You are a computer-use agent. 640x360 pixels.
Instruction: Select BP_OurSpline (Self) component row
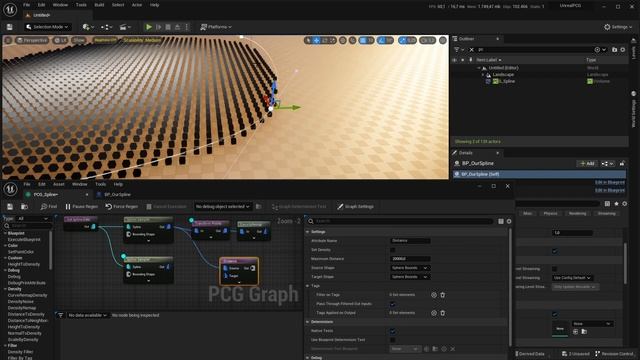pos(539,174)
